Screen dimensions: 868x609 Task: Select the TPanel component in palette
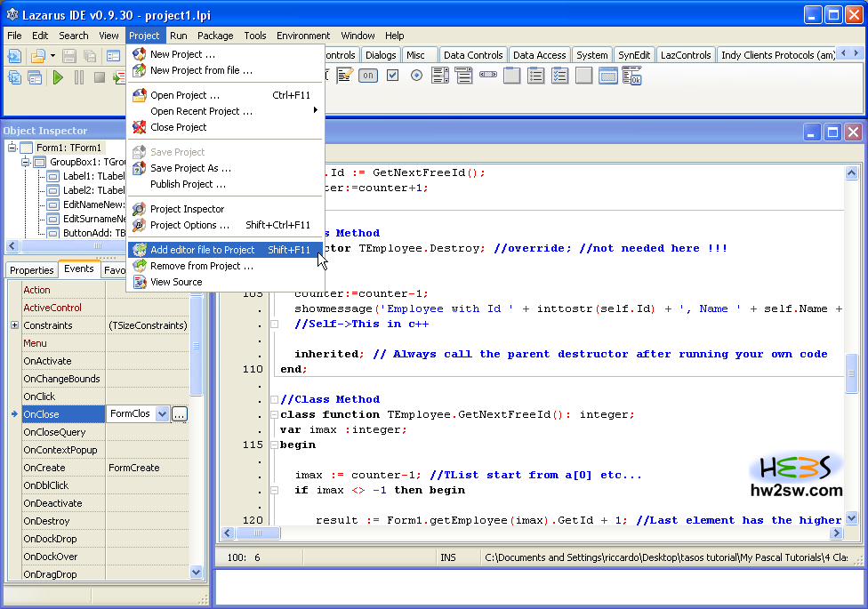tap(583, 76)
